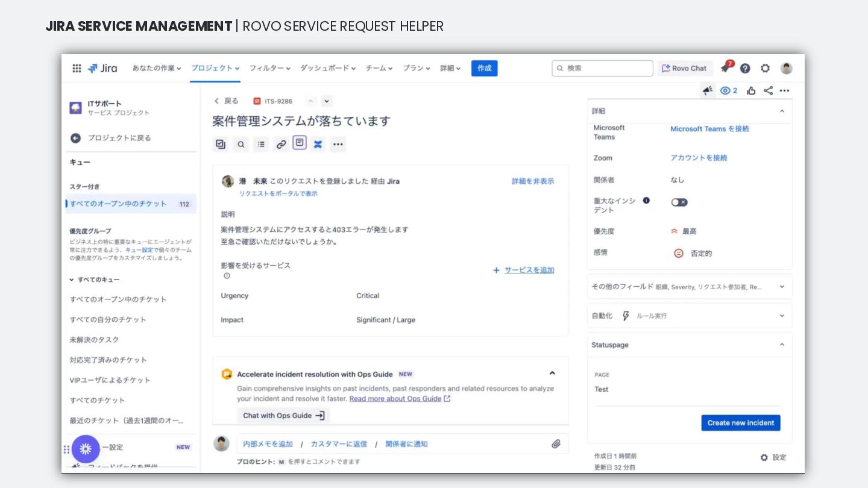
Task: Click the share icon
Action: tap(768, 90)
